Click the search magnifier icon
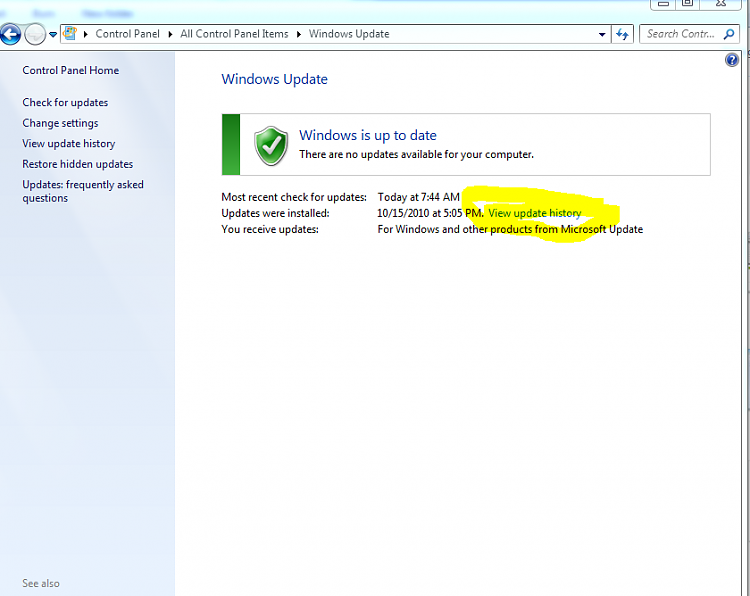Viewport: 750px width, 596px height. pos(729,34)
